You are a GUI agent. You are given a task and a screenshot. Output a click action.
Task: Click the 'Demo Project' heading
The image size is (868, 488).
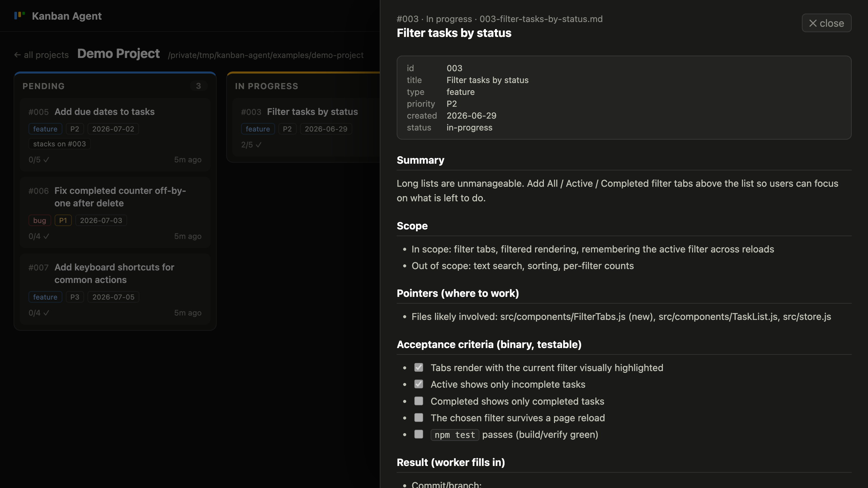coord(118,54)
